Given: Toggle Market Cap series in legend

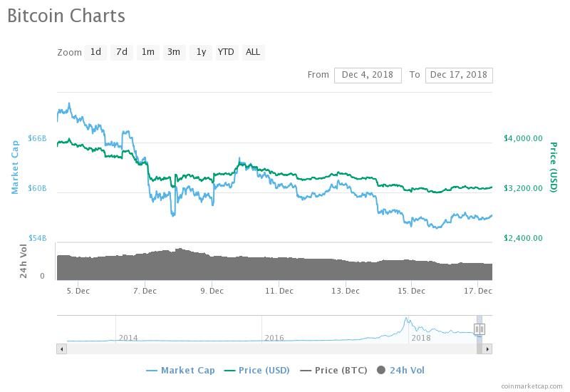Looking at the screenshot, I should (181, 370).
